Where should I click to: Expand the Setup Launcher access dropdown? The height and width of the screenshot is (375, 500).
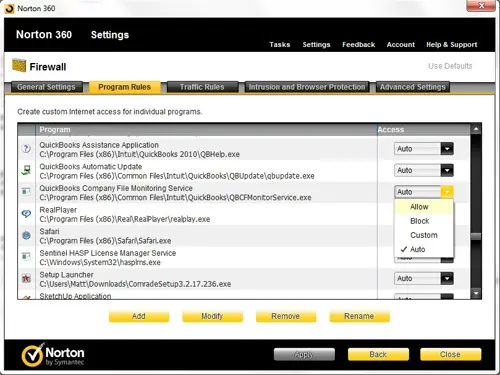click(447, 278)
